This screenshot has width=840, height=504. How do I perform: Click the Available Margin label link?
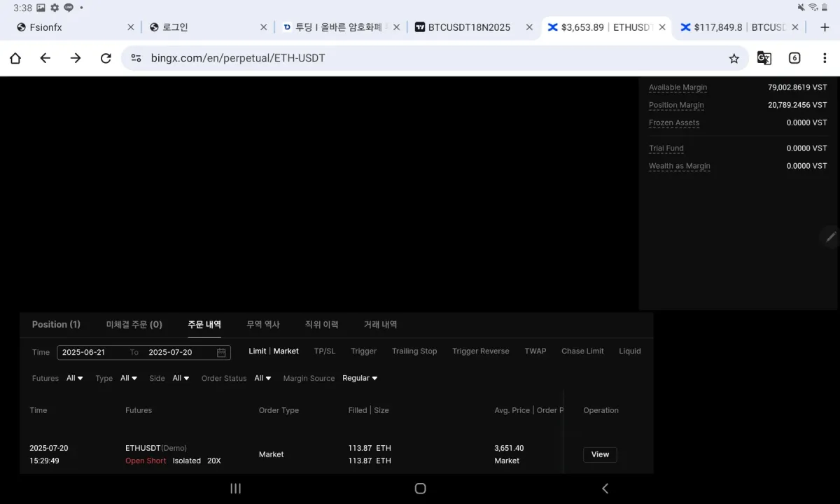pos(678,87)
